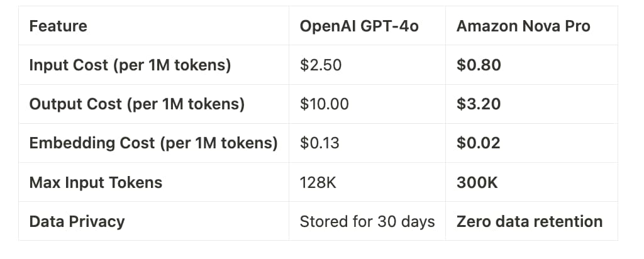Click the Input Cost row label
Image resolution: width=644 pixels, height=259 pixels.
pyautogui.click(x=130, y=65)
